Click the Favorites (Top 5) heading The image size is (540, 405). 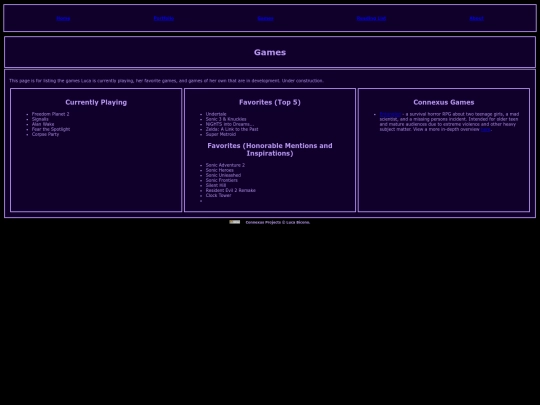click(x=270, y=102)
